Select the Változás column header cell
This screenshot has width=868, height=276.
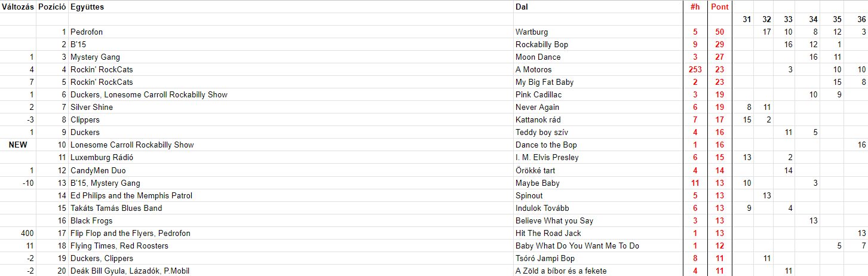click(18, 7)
